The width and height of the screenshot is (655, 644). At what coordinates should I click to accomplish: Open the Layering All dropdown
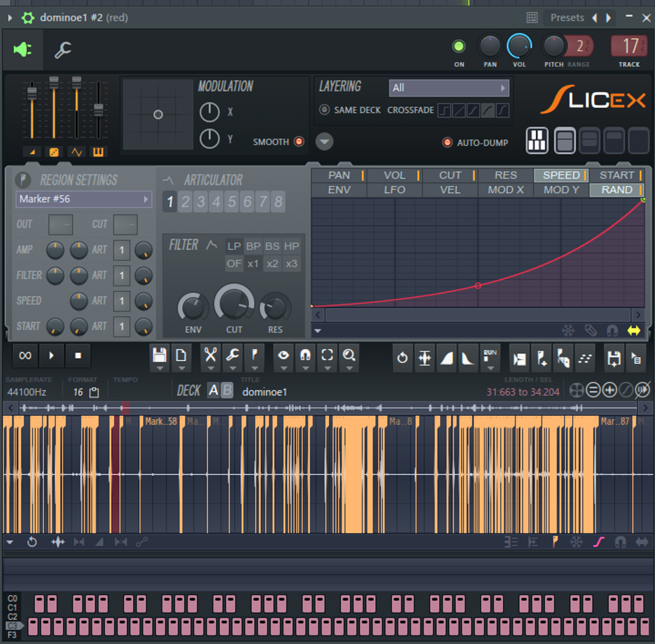click(449, 88)
